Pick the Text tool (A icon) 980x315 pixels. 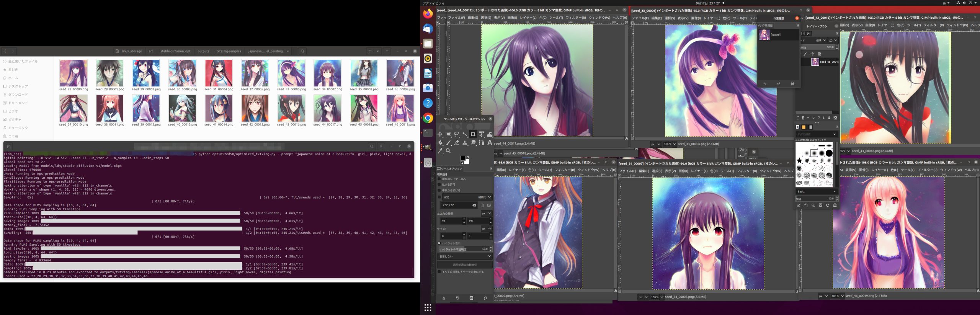[490, 143]
